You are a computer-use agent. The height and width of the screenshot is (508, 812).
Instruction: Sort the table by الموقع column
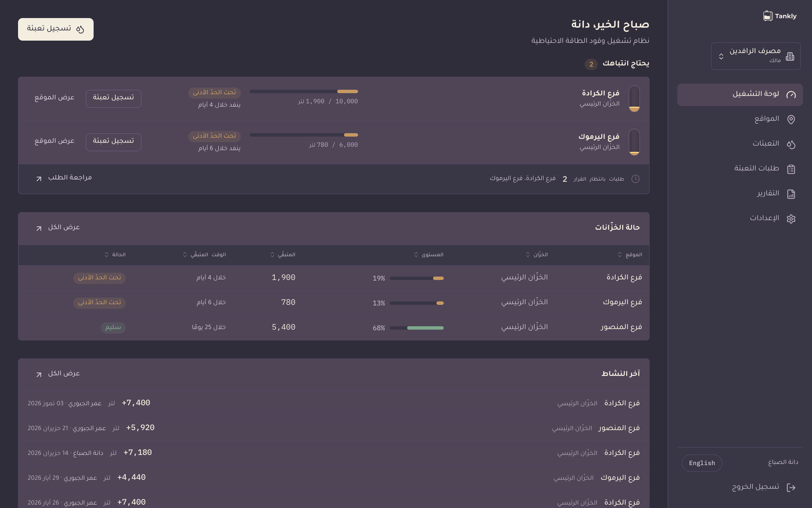coord(630,255)
